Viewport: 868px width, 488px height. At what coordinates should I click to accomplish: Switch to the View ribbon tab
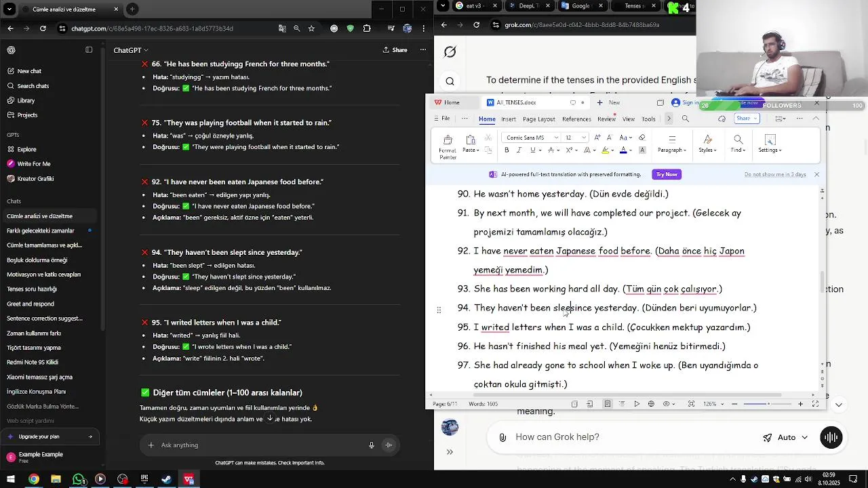629,119
